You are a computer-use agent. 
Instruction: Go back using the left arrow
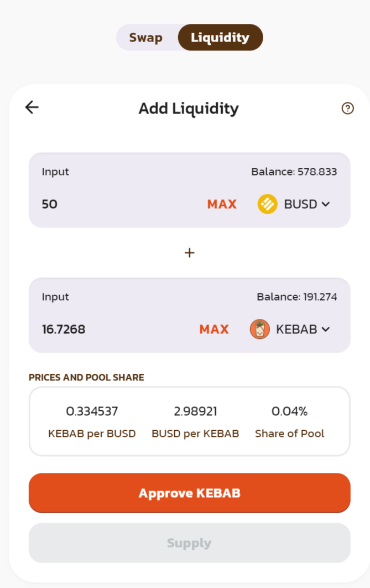[x=32, y=107]
